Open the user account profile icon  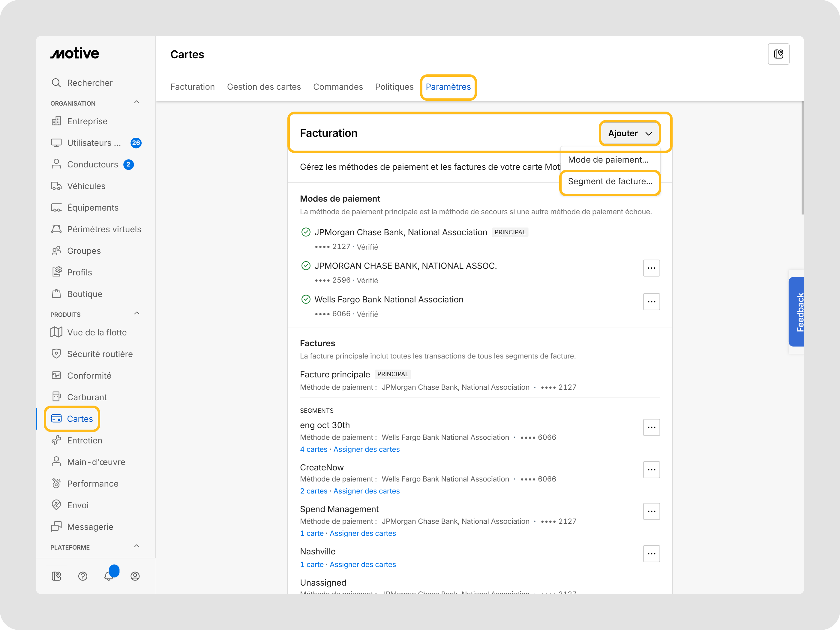pyautogui.click(x=135, y=576)
